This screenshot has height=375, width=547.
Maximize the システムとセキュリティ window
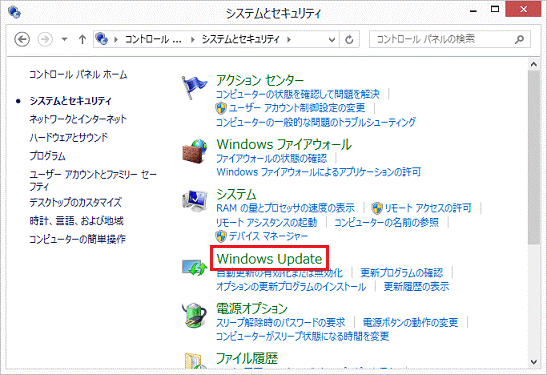coord(495,9)
